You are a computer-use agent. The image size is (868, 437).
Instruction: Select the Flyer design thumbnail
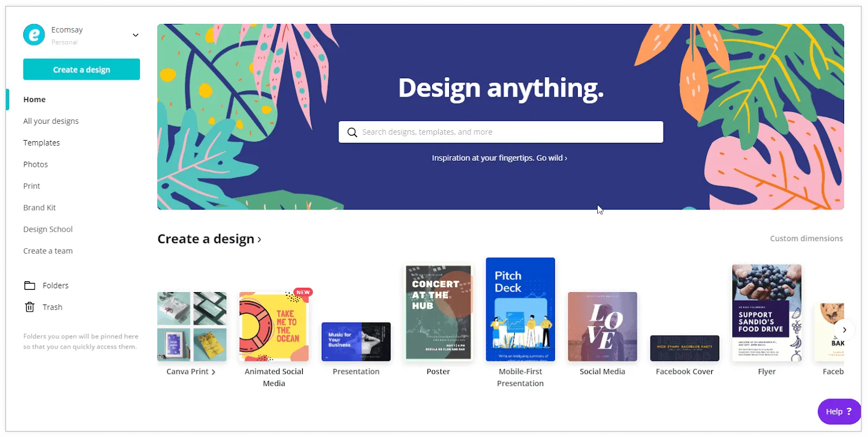(x=767, y=313)
